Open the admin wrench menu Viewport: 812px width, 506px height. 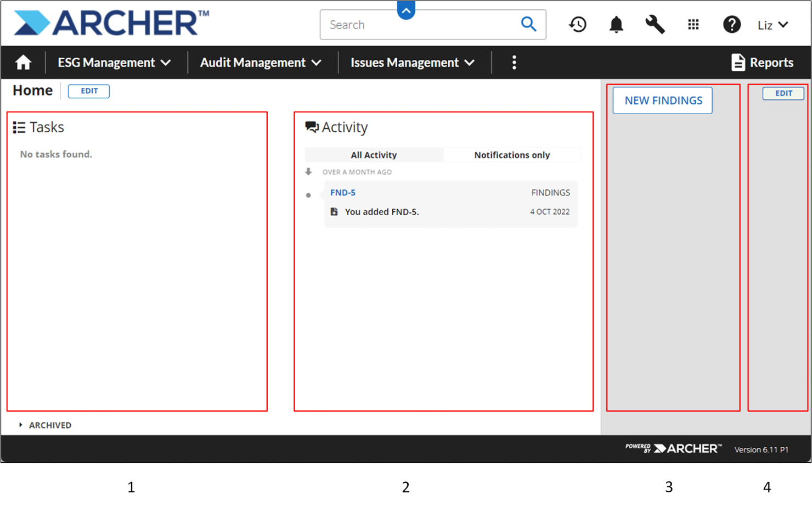pyautogui.click(x=655, y=24)
